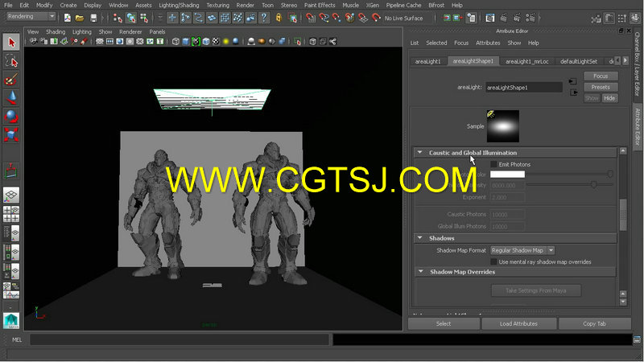Toggle smooth shade all blue cube icon
Image resolution: width=644 pixels, height=362 pixels.
point(186,42)
